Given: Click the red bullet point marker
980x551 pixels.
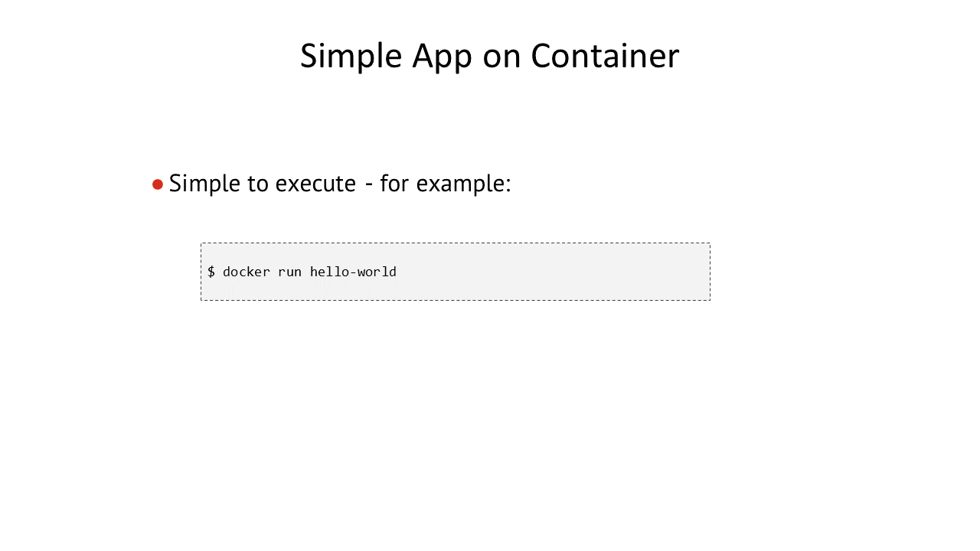Looking at the screenshot, I should coord(158,184).
